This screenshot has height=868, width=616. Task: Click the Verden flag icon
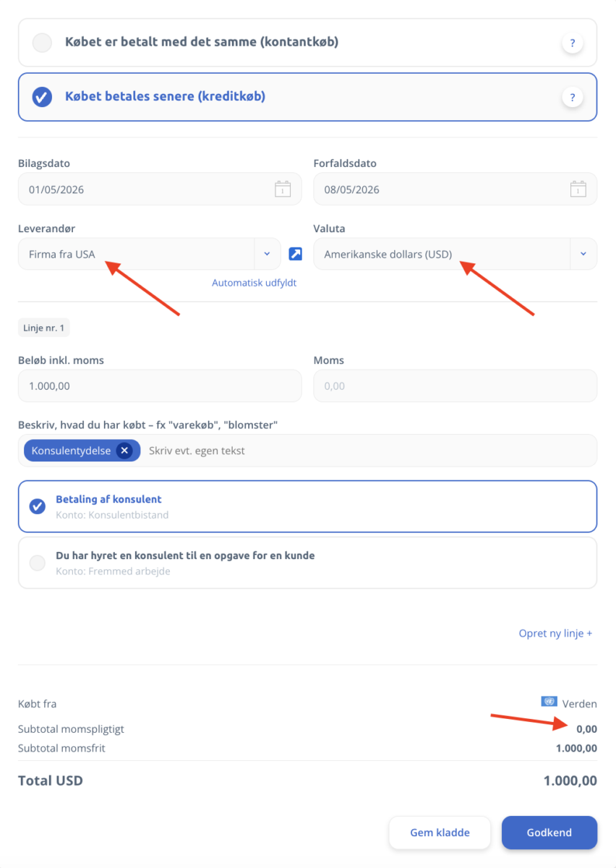549,702
